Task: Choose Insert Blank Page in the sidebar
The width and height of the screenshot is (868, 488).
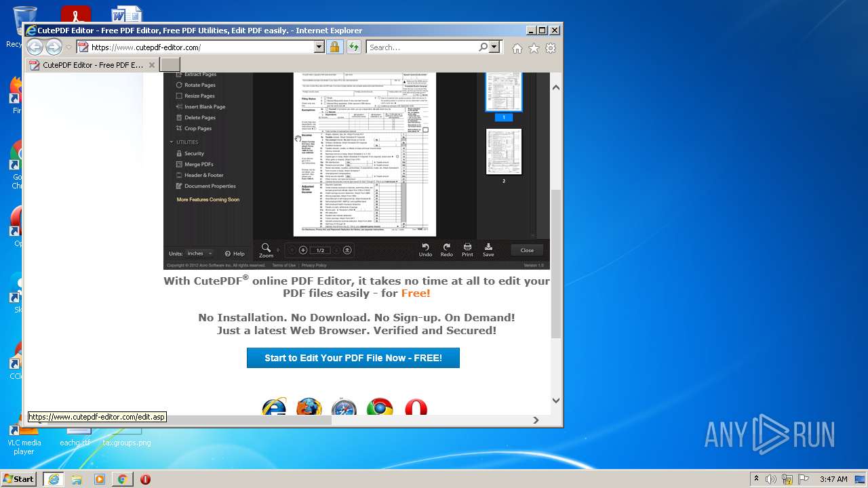Action: coord(201,106)
